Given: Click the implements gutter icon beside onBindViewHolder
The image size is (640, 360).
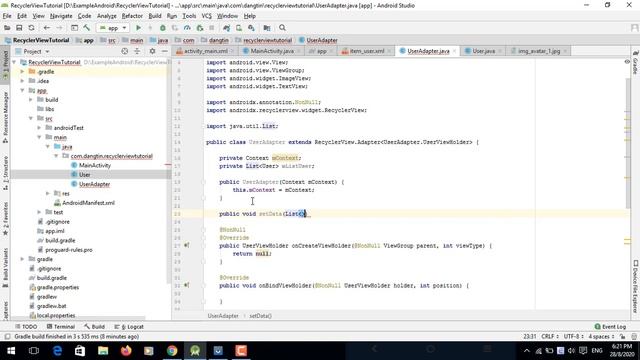Looking at the screenshot, I should point(187,285).
